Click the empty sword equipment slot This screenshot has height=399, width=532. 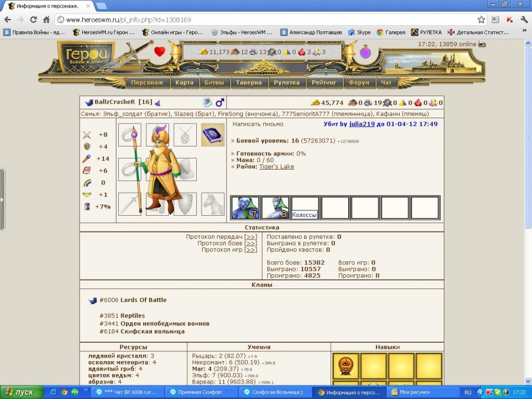pyautogui.click(x=129, y=204)
